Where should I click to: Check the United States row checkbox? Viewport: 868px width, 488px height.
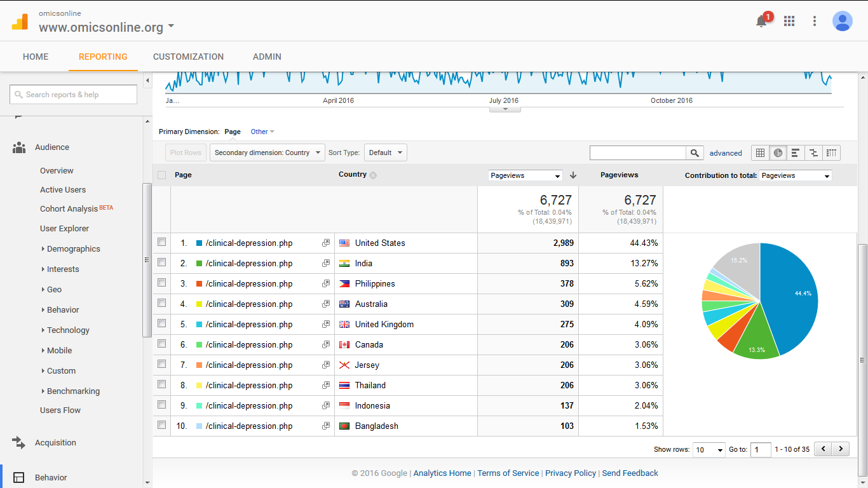[x=161, y=241]
